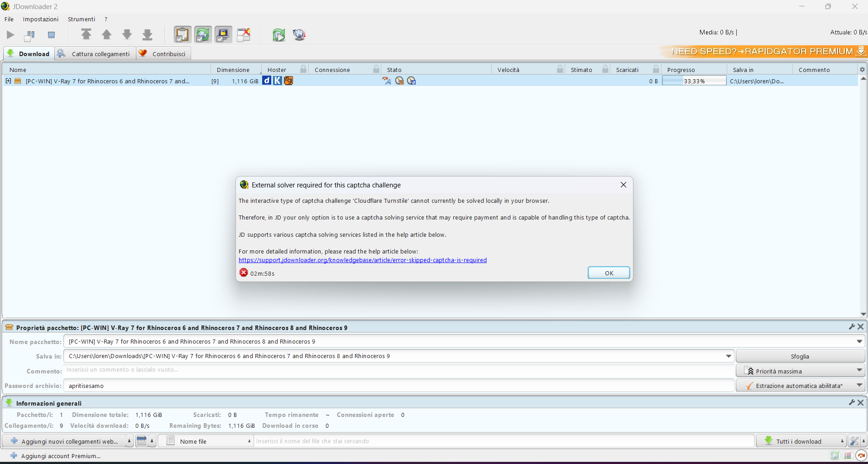868x464 pixels.
Task: Toggle automatic reconnect
Action: click(203, 34)
